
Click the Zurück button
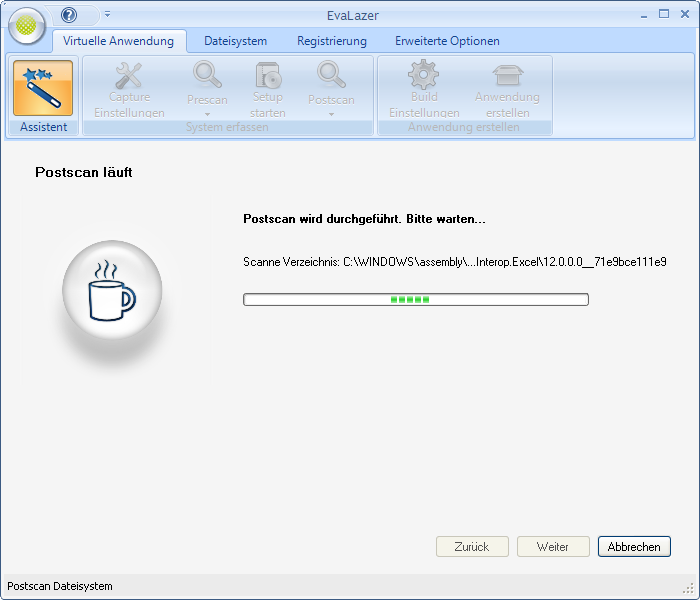472,547
